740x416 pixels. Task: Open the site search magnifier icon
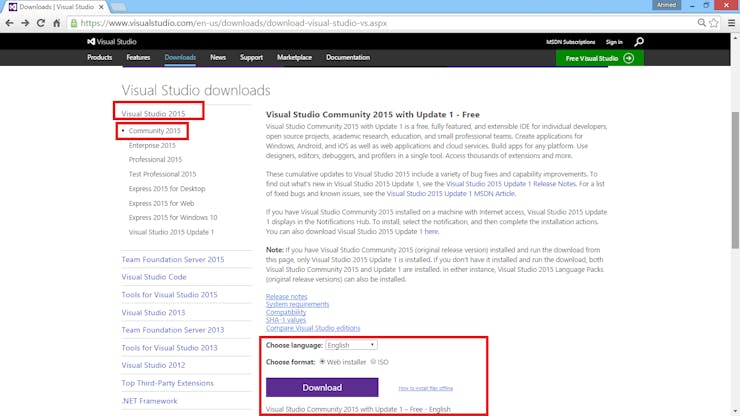pos(639,42)
